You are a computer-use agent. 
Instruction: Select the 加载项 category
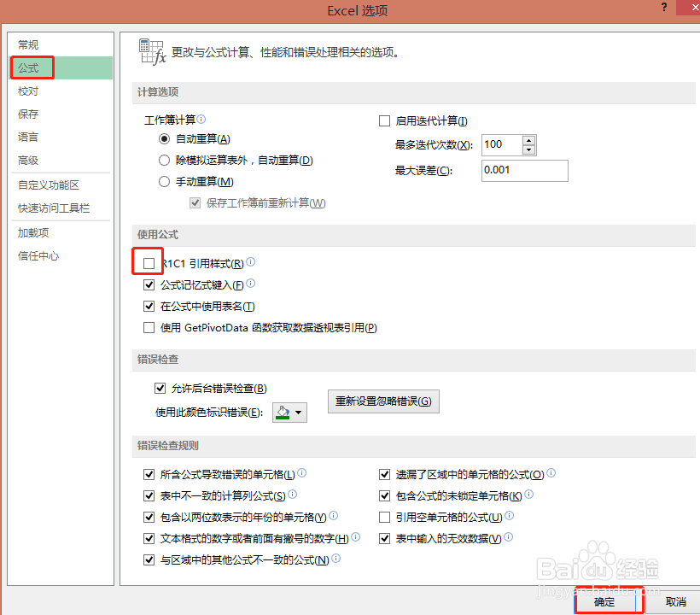pyautogui.click(x=33, y=232)
